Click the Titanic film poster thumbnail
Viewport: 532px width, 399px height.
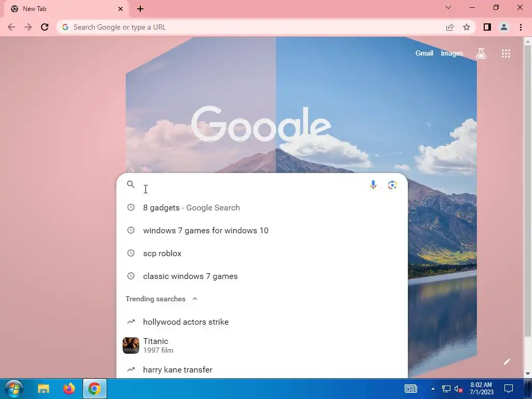pos(130,345)
